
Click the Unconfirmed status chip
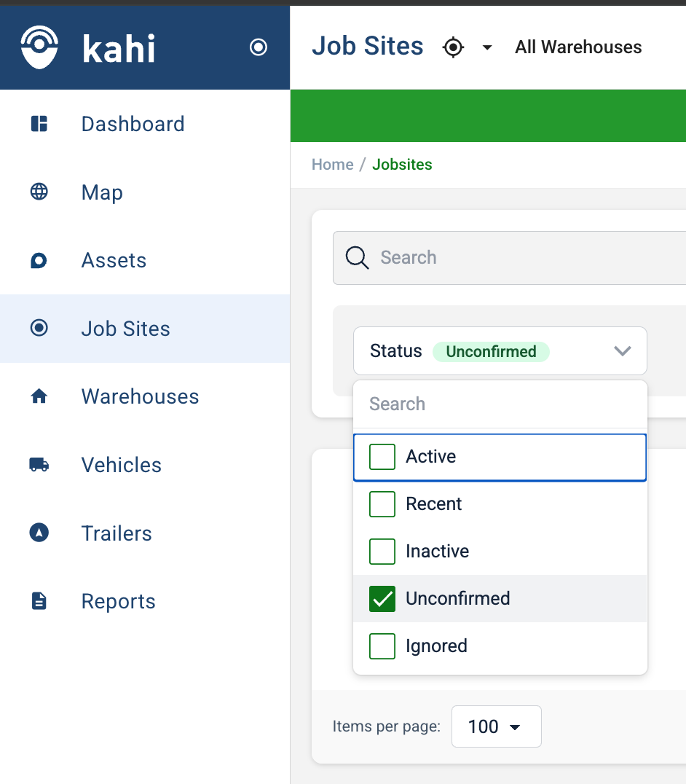(x=491, y=351)
